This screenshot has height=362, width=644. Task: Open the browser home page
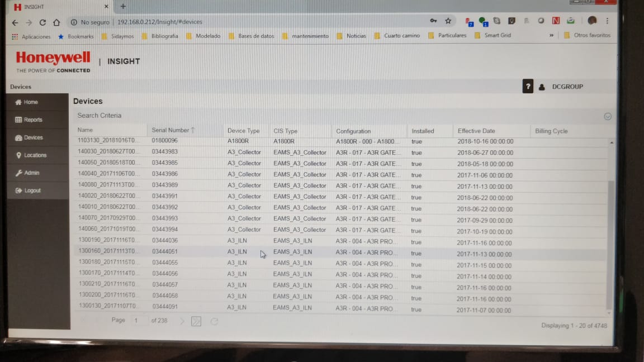point(56,22)
